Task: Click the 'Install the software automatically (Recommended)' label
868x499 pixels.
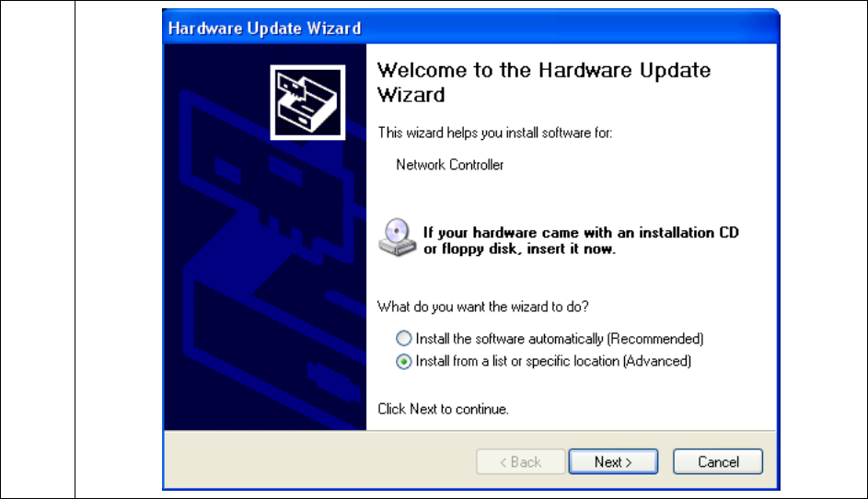Action: click(559, 339)
